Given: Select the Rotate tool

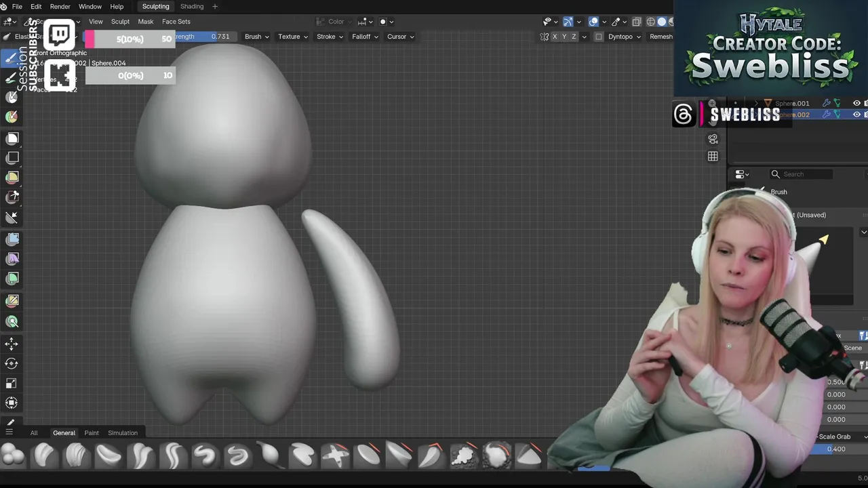Looking at the screenshot, I should 12,363.
